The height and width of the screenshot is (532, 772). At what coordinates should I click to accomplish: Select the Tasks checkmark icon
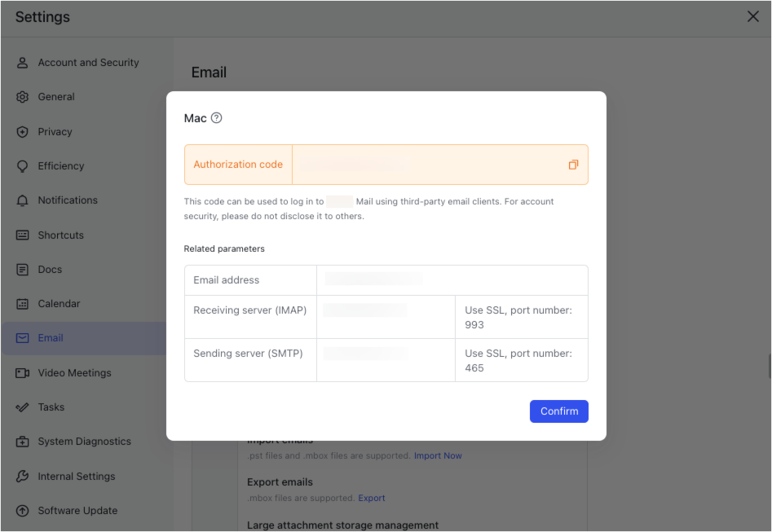point(23,407)
